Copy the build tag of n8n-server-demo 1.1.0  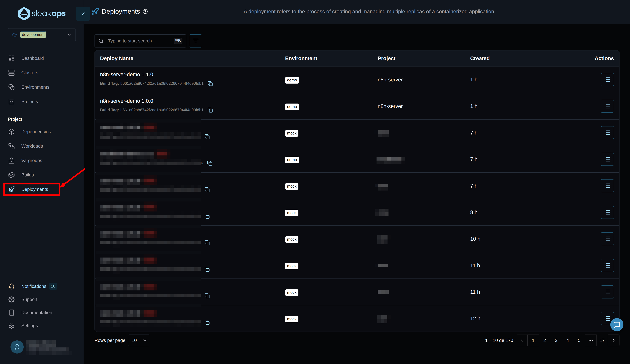coord(210,83)
